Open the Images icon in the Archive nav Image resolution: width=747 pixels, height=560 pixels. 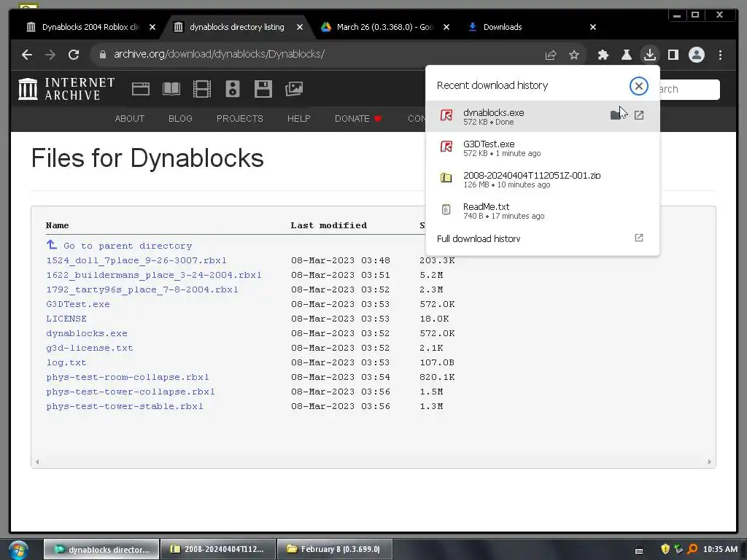click(294, 89)
